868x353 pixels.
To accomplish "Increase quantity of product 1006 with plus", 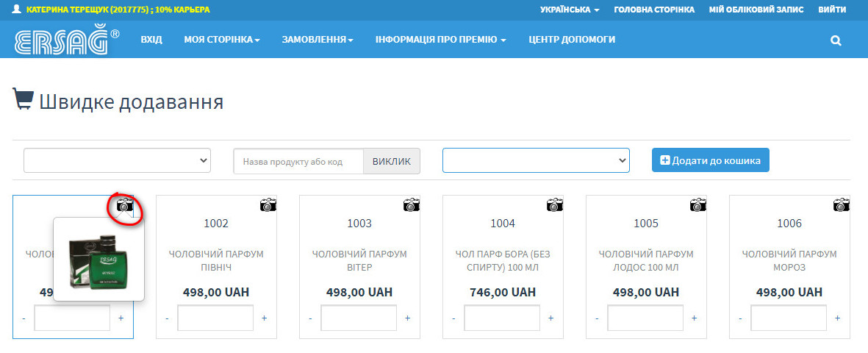I will coord(837,318).
